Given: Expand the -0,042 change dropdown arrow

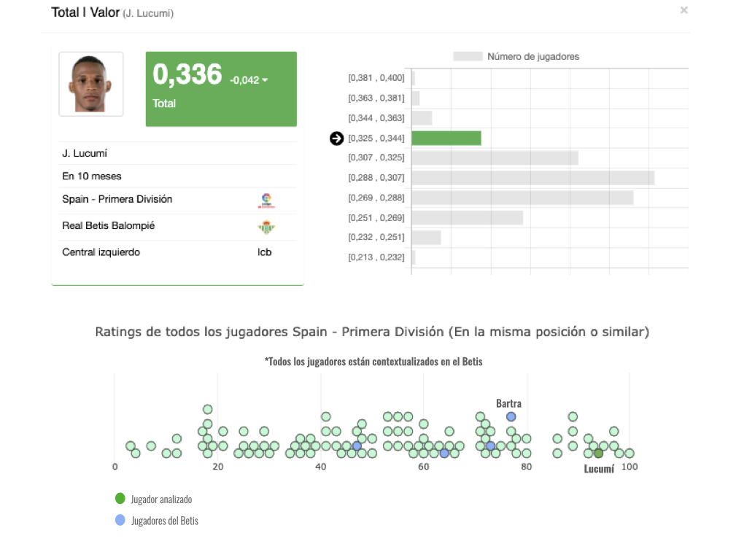Looking at the screenshot, I should (265, 80).
